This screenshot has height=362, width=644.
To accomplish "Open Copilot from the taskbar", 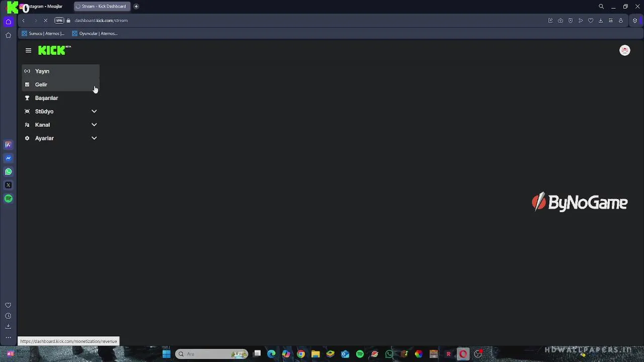I will coord(286,354).
